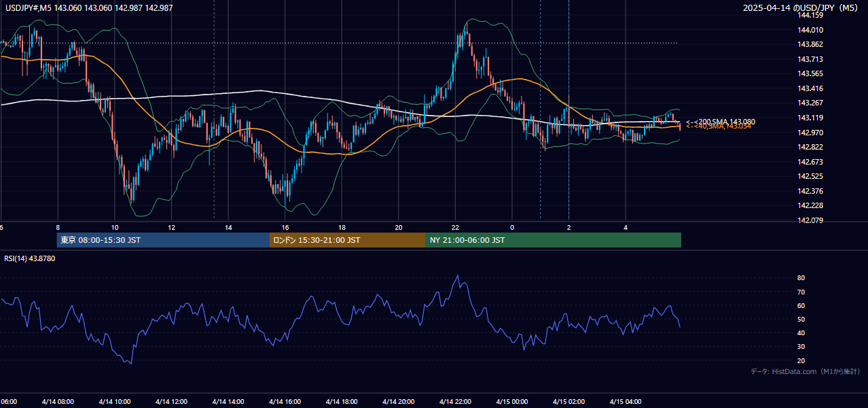The height and width of the screenshot is (408, 868).
Task: Click price axis label 144.010
Action: tap(811, 30)
